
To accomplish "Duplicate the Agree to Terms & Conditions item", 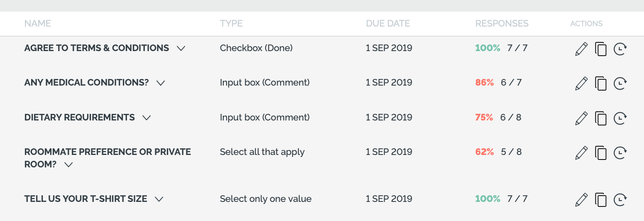I will tap(600, 49).
